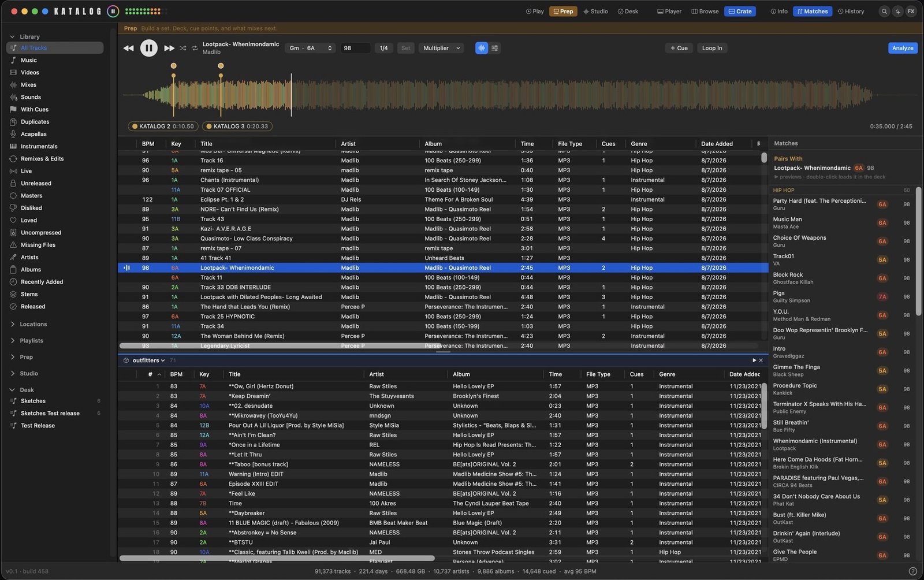Seek in the track waveform
This screenshot has height=580, width=924.
coord(520,95)
